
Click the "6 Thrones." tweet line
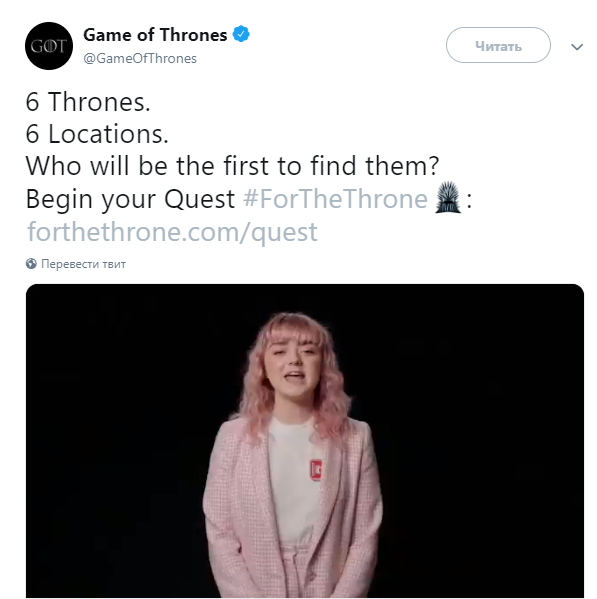click(88, 102)
